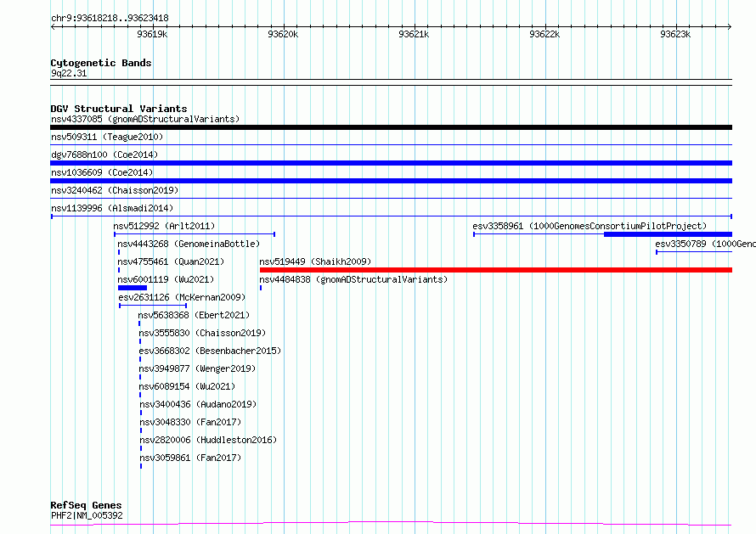Click the thick blue nsv1036609 bar
Image resolution: width=756 pixels, height=534 pixels.
pyautogui.click(x=391, y=181)
